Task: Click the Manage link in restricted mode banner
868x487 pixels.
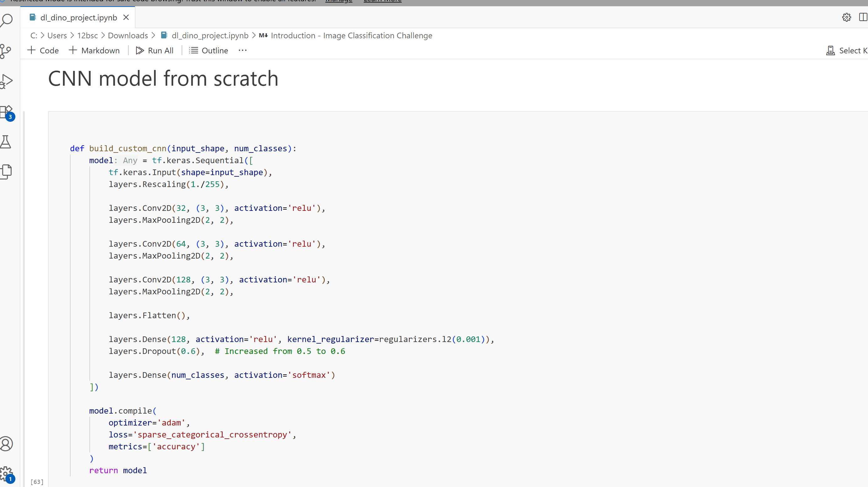Action: click(339, 1)
